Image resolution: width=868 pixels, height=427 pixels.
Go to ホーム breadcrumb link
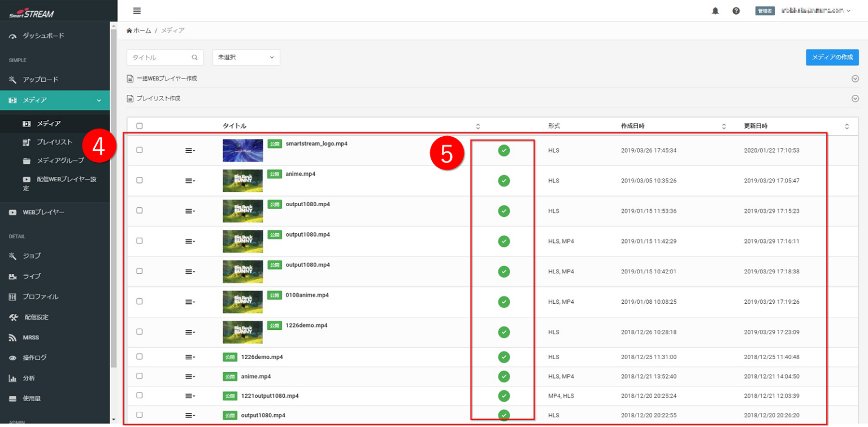tap(142, 30)
